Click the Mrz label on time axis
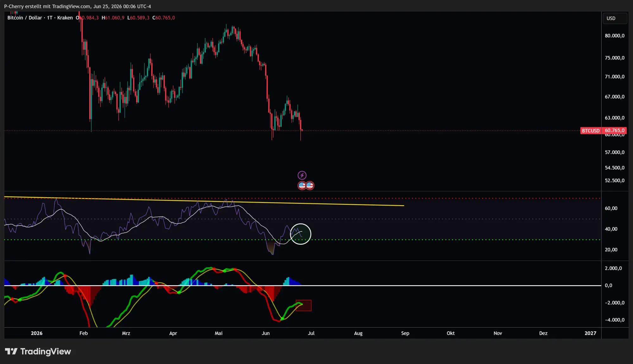Image resolution: width=633 pixels, height=364 pixels. (x=126, y=333)
